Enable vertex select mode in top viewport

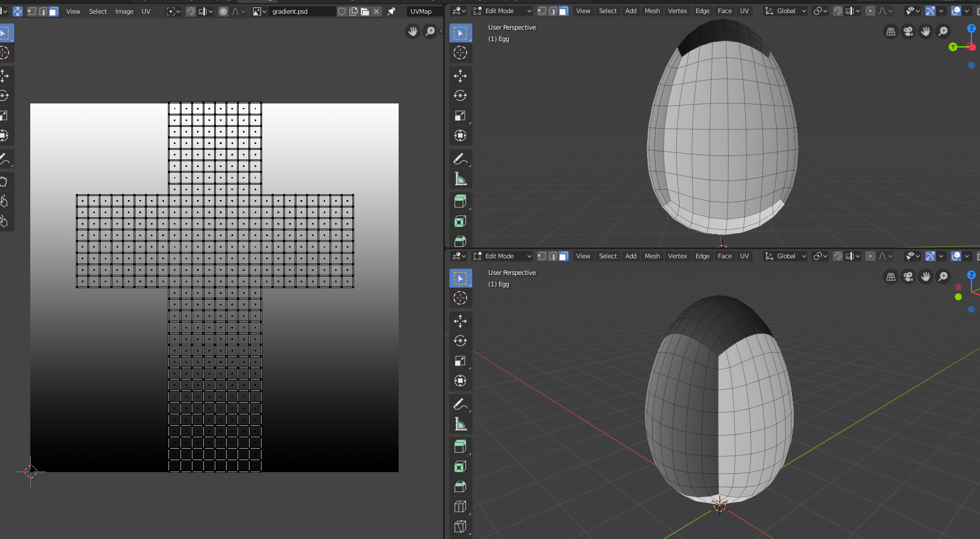tap(542, 11)
